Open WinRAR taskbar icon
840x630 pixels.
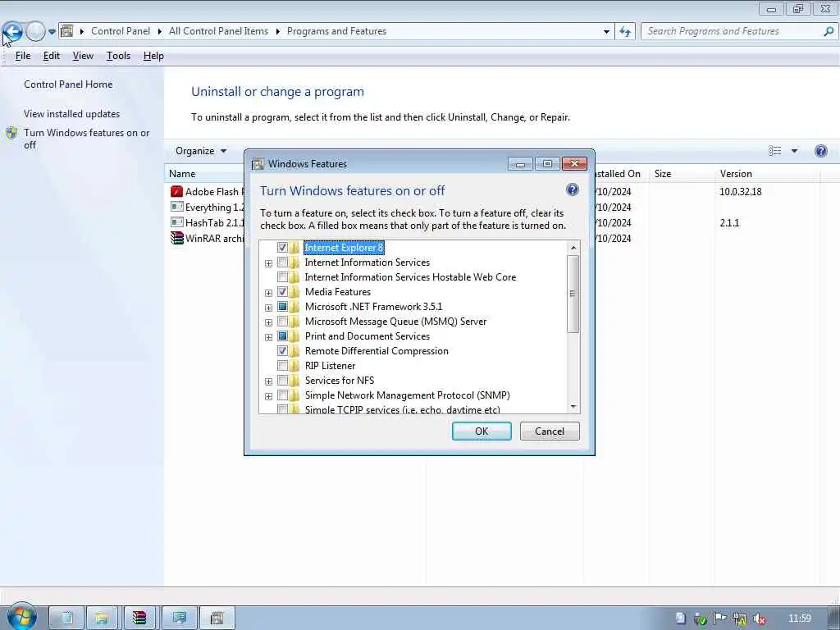pyautogui.click(x=139, y=619)
